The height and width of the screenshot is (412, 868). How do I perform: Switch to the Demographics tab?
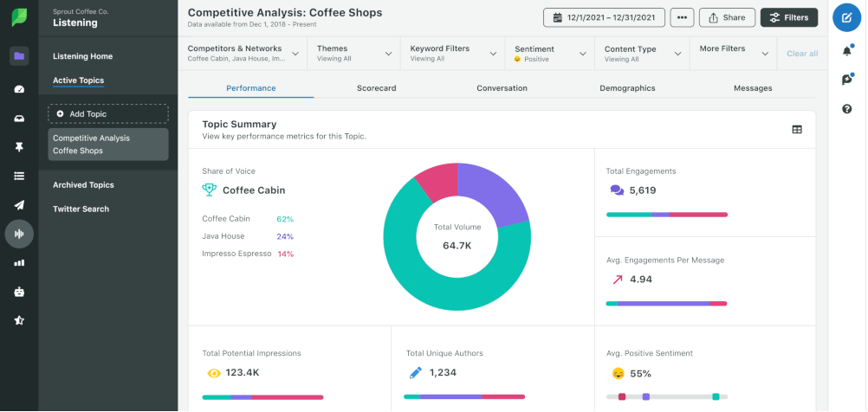[x=627, y=88]
